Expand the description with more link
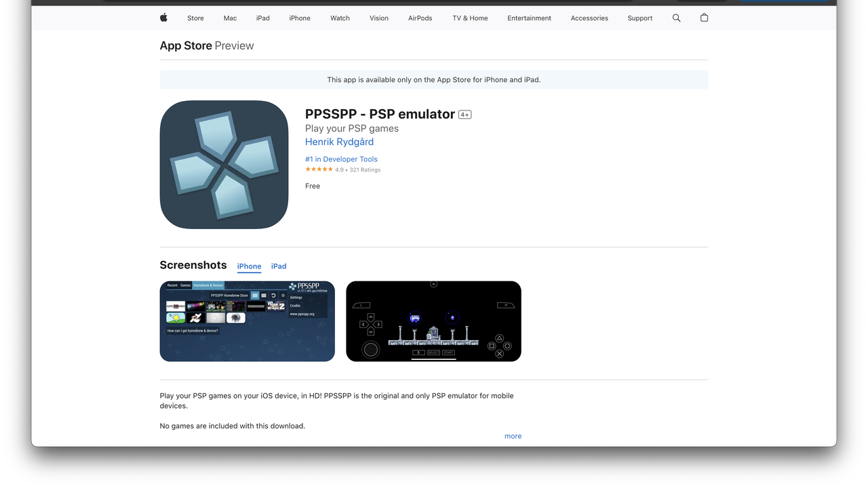 513,436
